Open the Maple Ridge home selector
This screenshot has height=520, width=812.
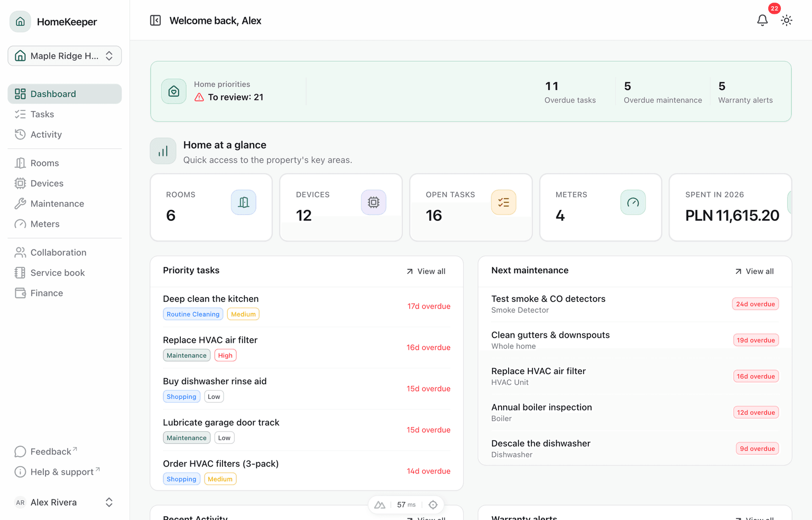pos(64,56)
